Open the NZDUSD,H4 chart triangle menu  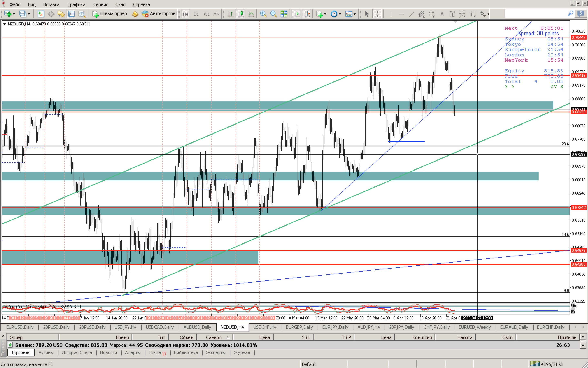4,24
